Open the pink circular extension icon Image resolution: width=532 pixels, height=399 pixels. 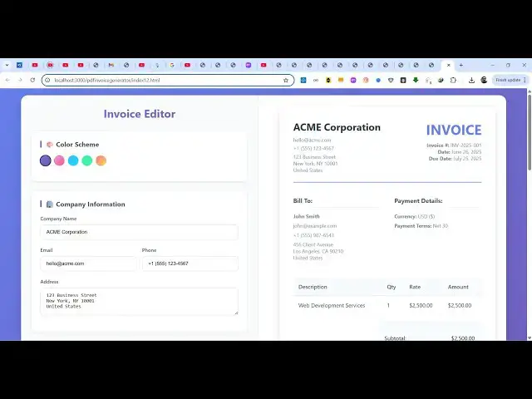pos(366,80)
